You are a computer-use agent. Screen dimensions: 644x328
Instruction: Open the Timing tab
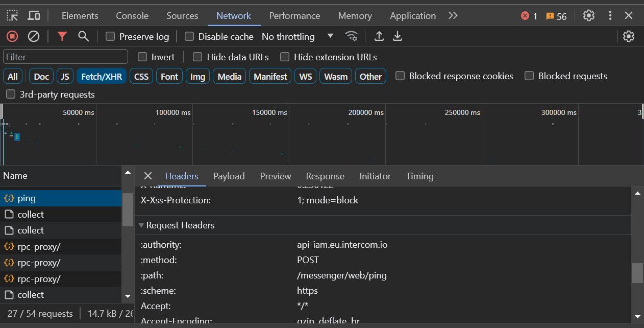(420, 176)
